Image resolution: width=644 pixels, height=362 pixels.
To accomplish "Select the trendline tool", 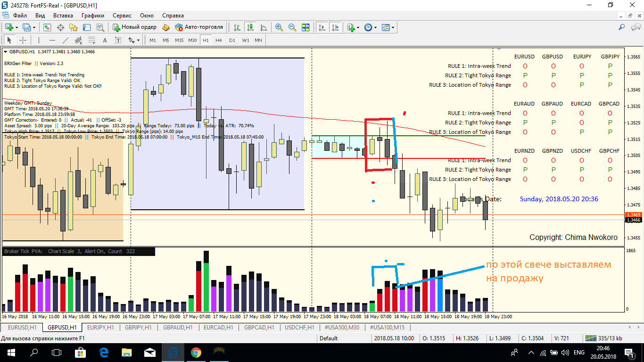I will [65, 40].
